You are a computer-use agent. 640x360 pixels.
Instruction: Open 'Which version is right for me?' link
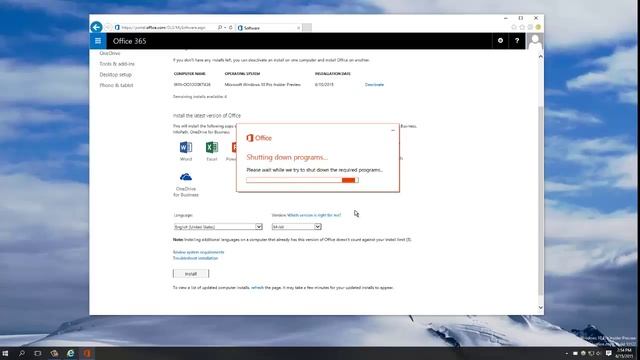pyautogui.click(x=314, y=215)
